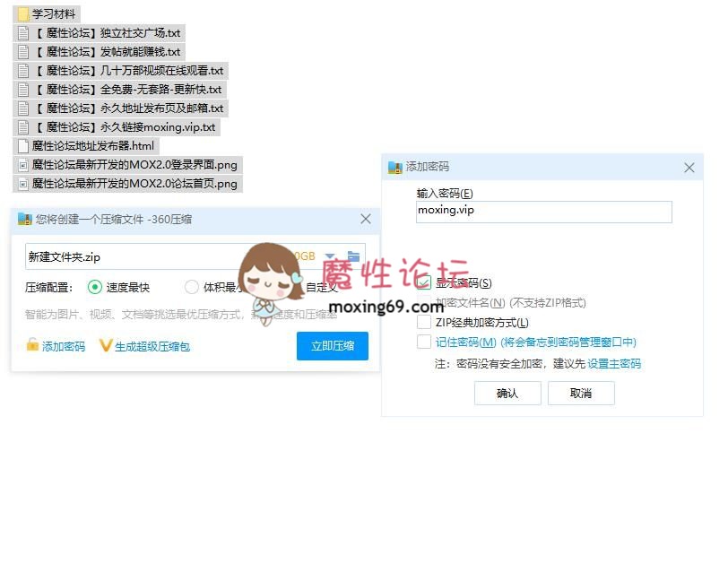The image size is (728, 572).
Task: Click the 学习材料 folder icon
Action: 23,14
